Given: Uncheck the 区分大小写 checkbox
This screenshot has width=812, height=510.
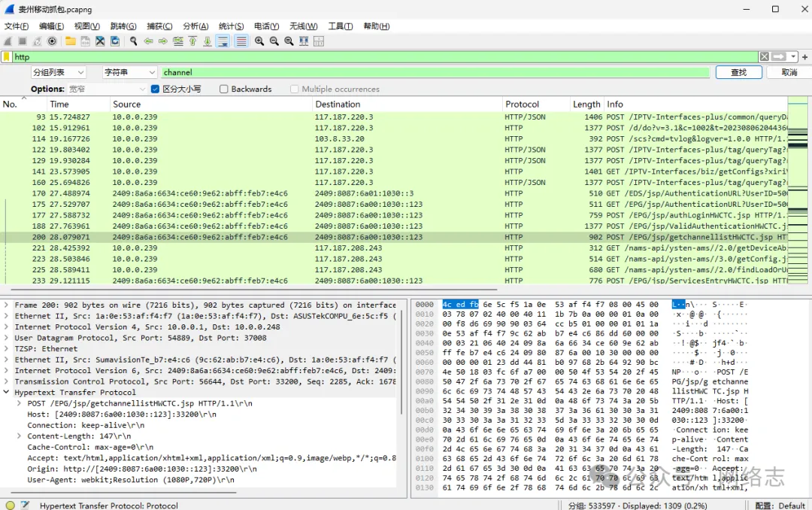Looking at the screenshot, I should [156, 89].
